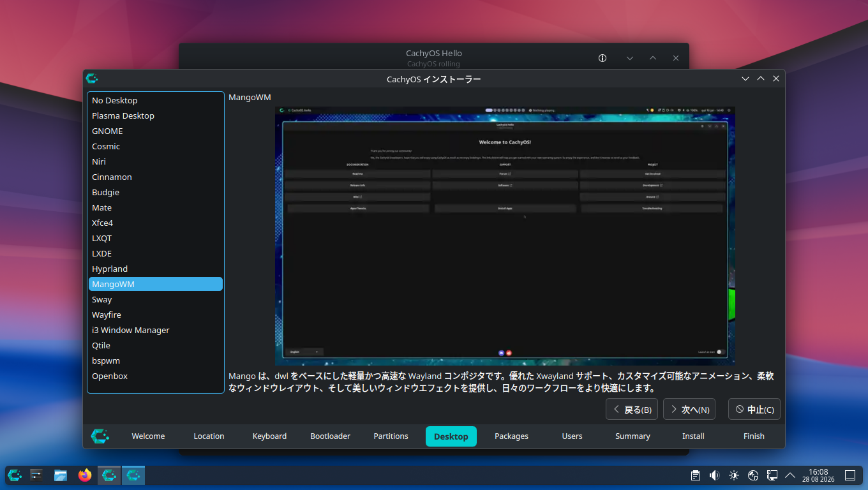Viewport: 868px width, 490px height.
Task: Open the volume control in the tray
Action: [x=714, y=475]
